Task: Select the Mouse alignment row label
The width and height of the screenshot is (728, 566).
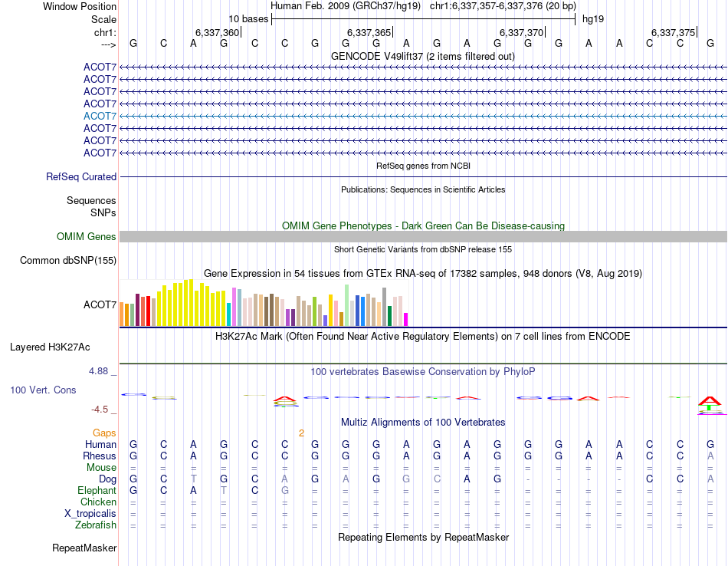Action: tap(102, 468)
